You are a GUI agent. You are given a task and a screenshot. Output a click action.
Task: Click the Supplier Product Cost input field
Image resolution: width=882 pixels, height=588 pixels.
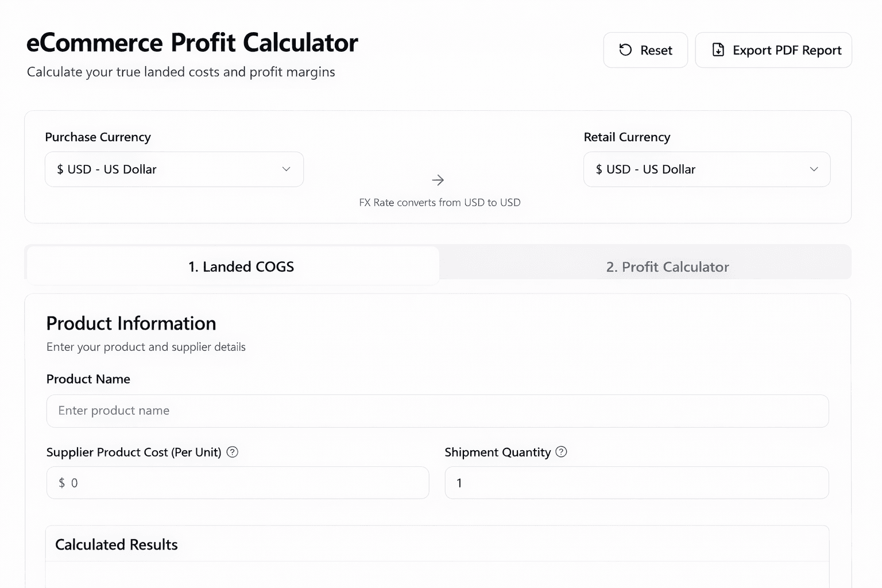[237, 483]
